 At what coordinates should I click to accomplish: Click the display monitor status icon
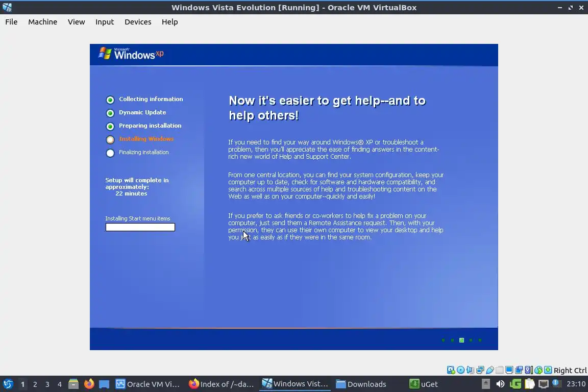click(509, 370)
